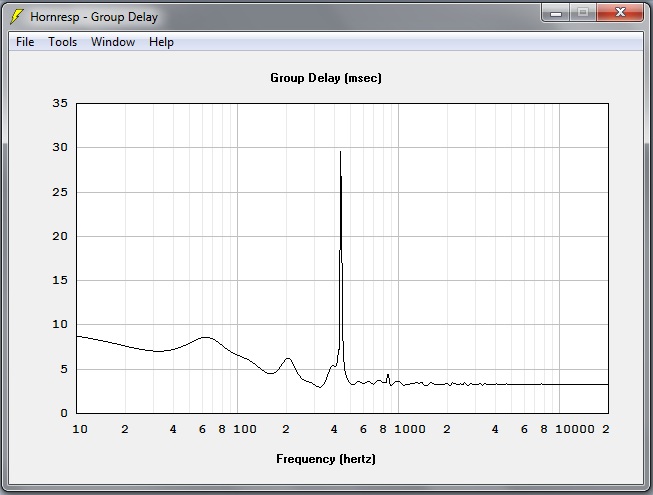The width and height of the screenshot is (653, 495).
Task: Open the Window menu
Action: point(113,42)
